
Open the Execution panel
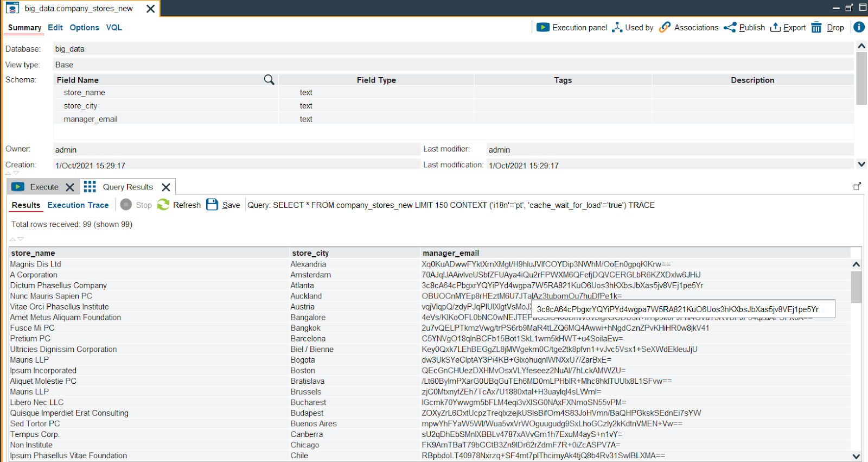572,27
